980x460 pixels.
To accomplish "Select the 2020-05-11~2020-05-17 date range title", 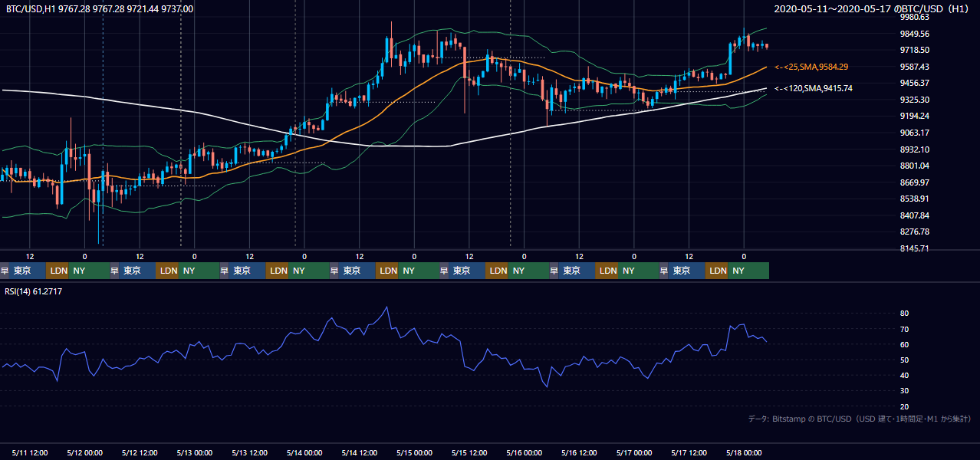I will pyautogui.click(x=872, y=9).
